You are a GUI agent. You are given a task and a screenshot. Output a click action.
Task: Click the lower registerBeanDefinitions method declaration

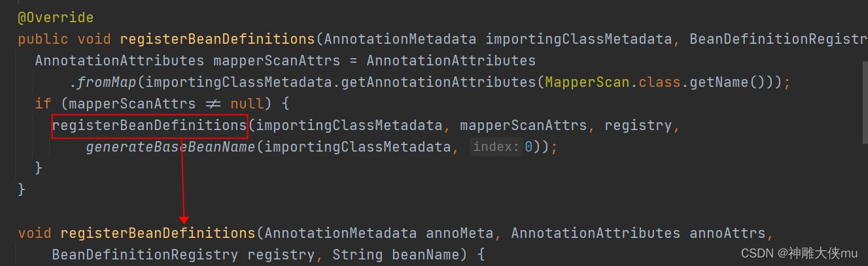[x=158, y=233]
